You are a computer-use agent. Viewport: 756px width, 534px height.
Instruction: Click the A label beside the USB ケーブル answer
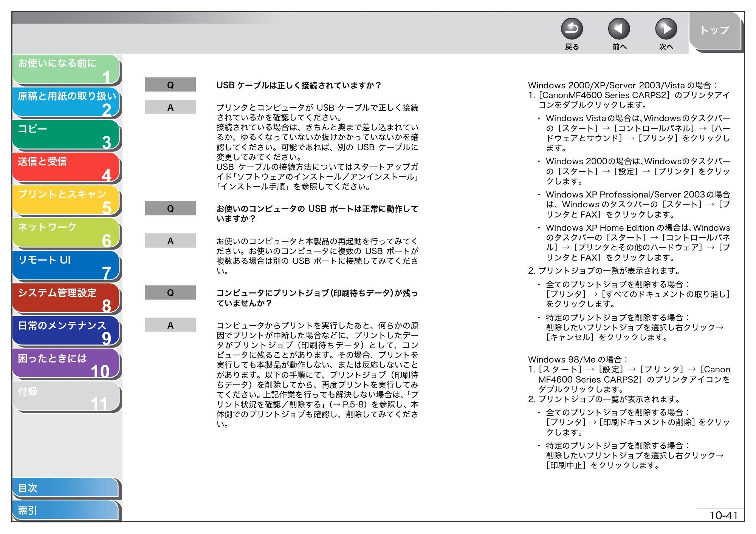point(170,107)
